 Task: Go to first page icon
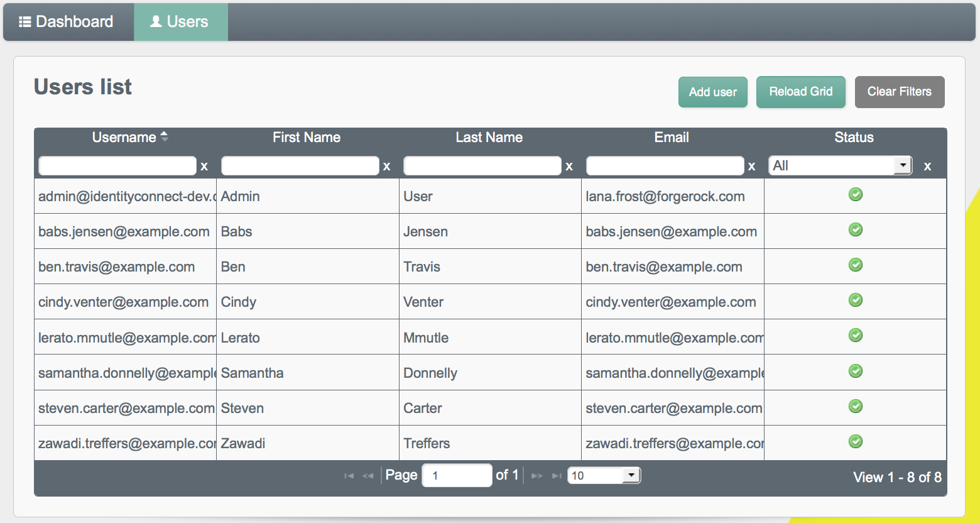tap(349, 476)
